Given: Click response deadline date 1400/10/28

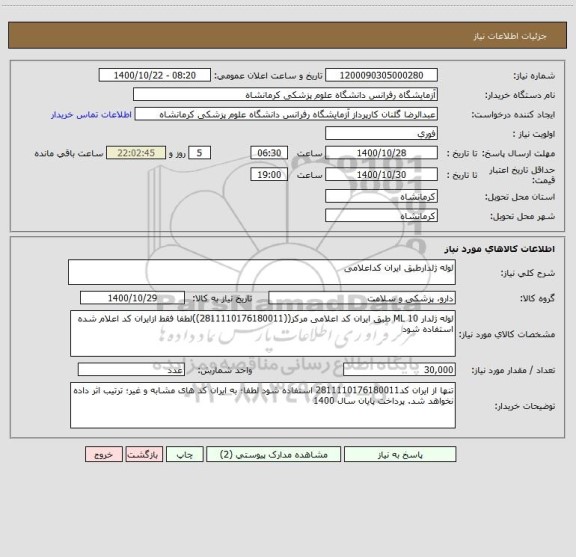Looking at the screenshot, I should tap(381, 153).
